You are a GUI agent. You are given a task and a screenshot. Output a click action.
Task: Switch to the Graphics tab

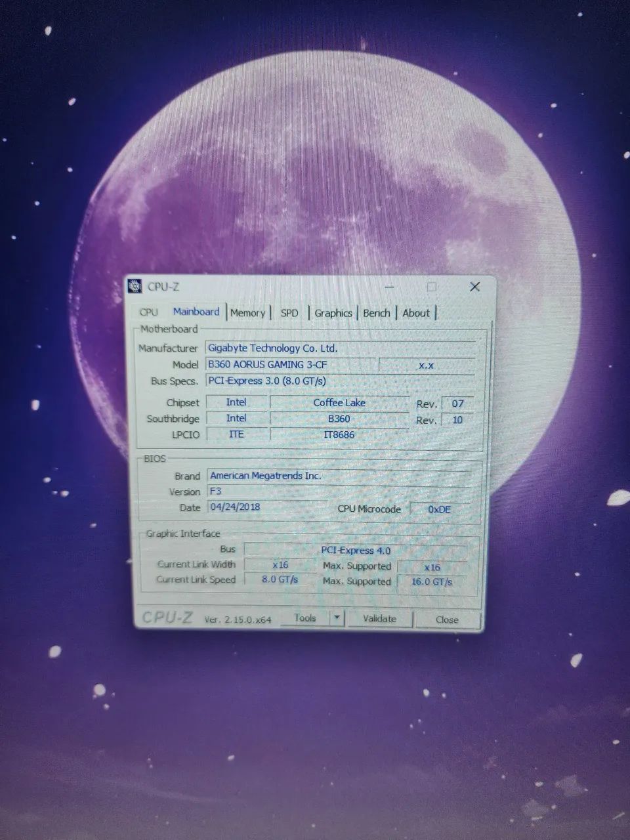(333, 313)
